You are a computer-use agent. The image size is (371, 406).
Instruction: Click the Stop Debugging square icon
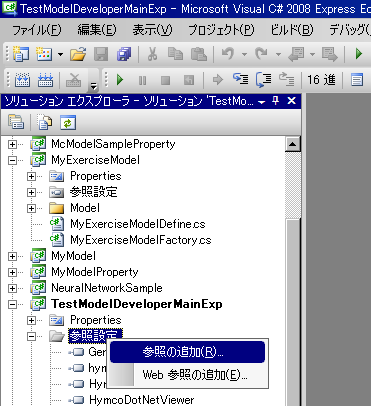tap(165, 80)
